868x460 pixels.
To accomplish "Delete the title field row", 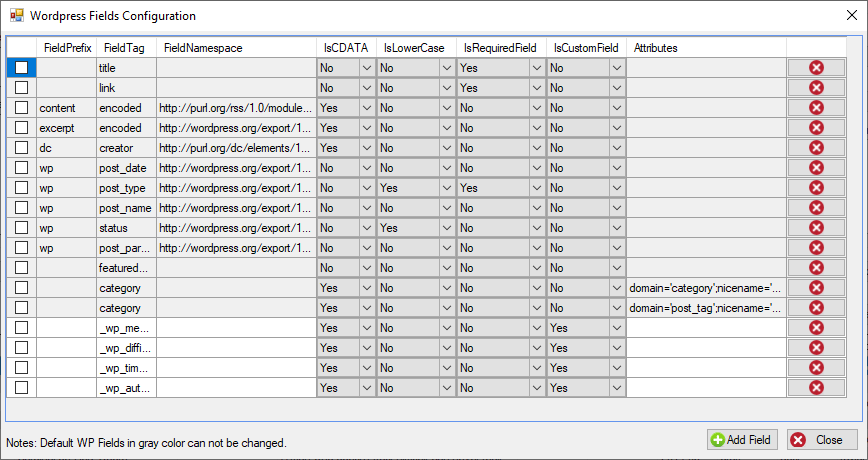I will (x=817, y=68).
